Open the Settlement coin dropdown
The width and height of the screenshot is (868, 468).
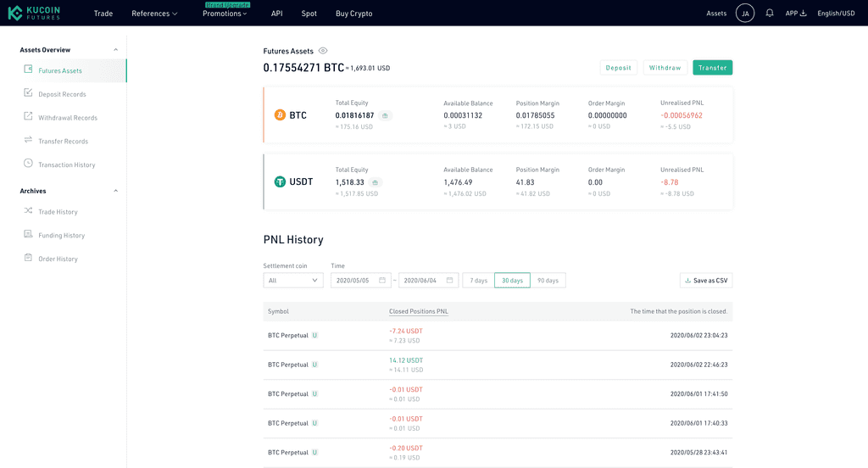pos(293,281)
